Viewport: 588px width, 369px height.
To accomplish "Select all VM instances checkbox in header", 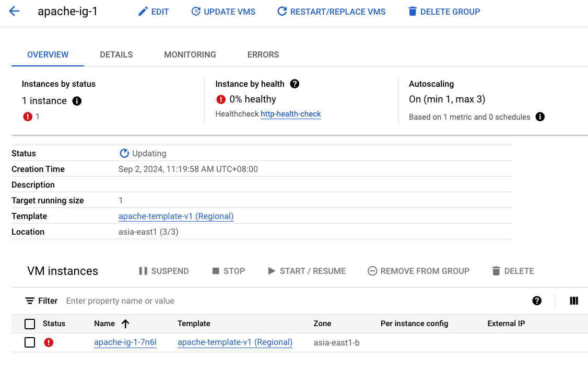I will (x=30, y=324).
